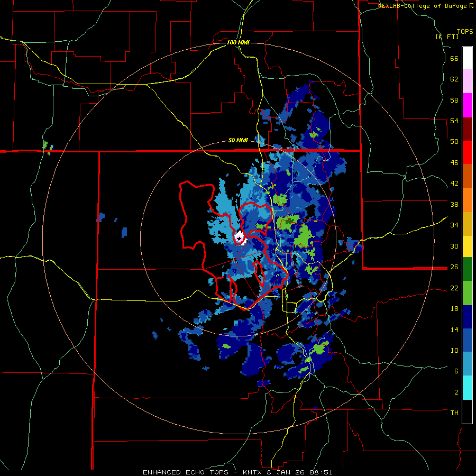Click the white-pink echo core near radar center

(x=240, y=237)
